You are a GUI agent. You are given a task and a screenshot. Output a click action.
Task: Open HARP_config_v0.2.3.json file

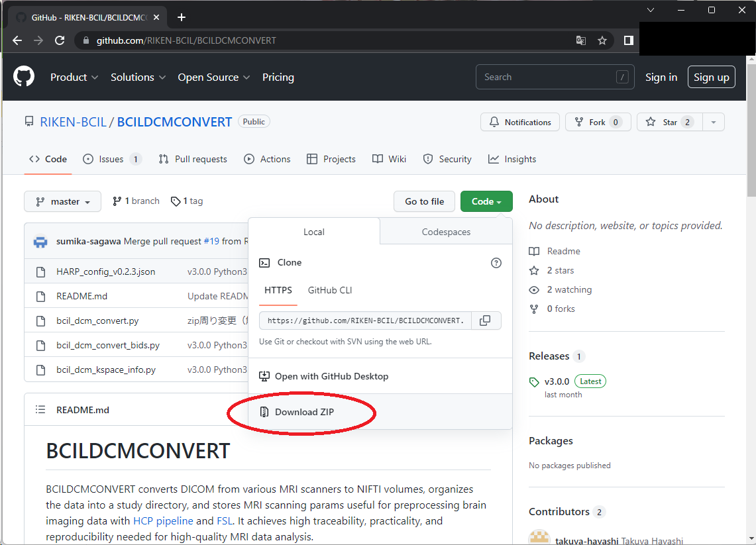point(105,272)
